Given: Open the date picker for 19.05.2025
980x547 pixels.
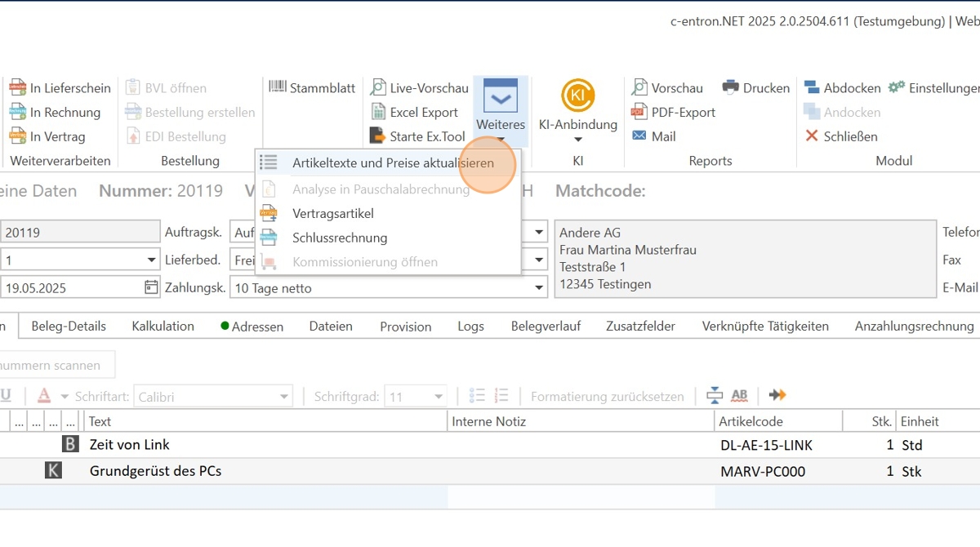Looking at the screenshot, I should tap(151, 287).
